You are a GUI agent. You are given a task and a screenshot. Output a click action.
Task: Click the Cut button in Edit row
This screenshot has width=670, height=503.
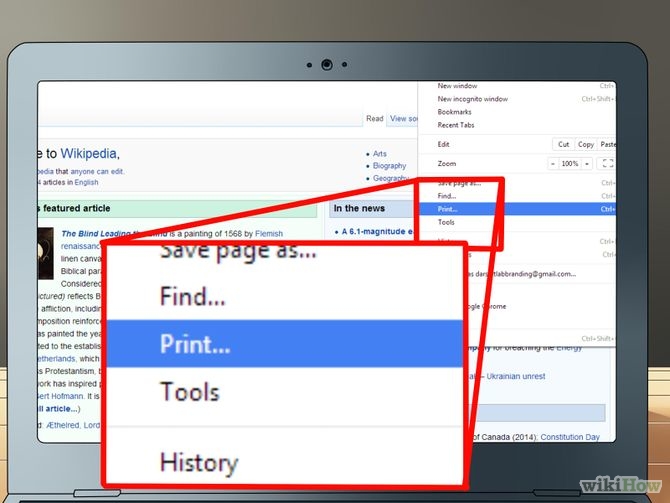pyautogui.click(x=564, y=144)
